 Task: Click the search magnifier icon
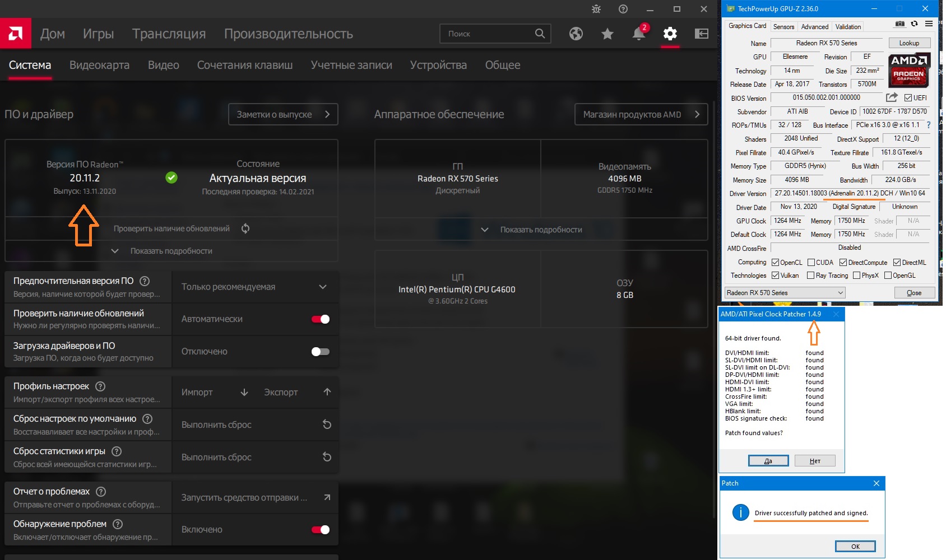540,34
